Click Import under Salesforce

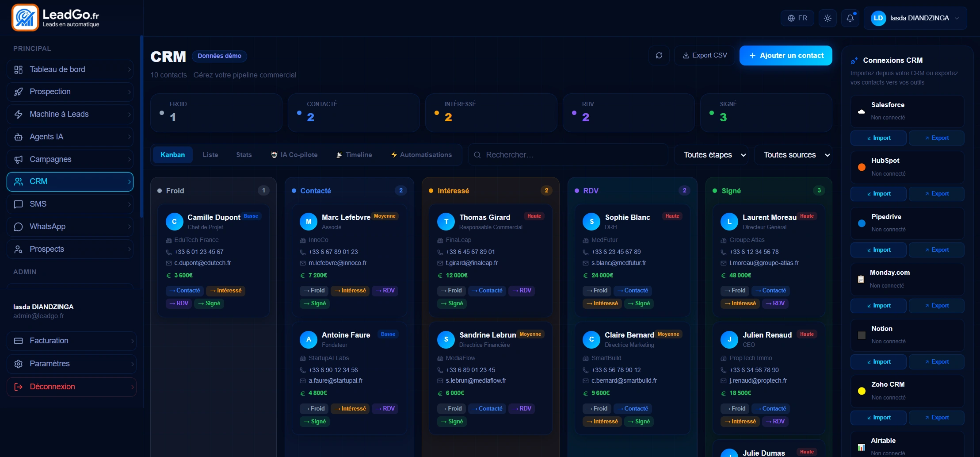[x=878, y=138]
